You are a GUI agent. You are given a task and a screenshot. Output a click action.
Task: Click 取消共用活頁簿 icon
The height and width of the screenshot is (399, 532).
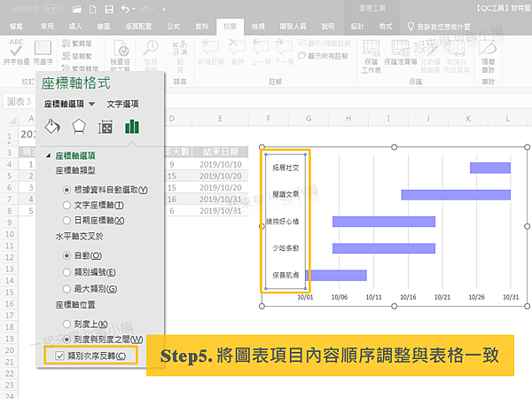click(x=457, y=57)
